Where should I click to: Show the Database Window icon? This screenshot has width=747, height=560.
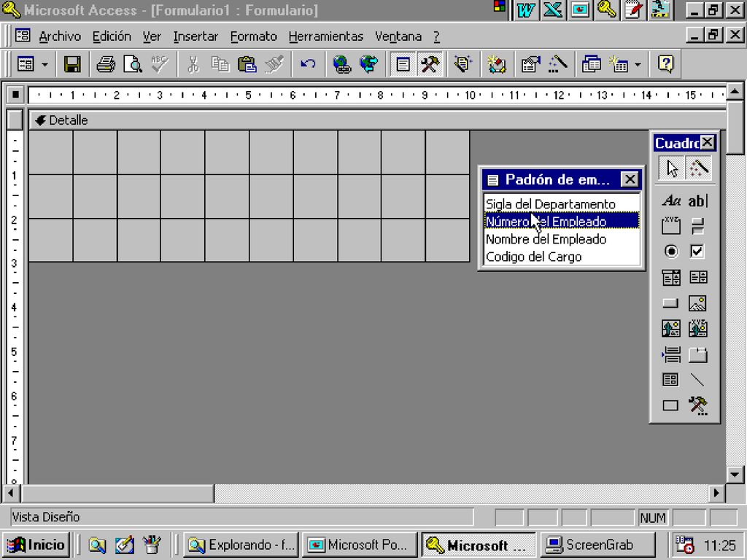[591, 64]
